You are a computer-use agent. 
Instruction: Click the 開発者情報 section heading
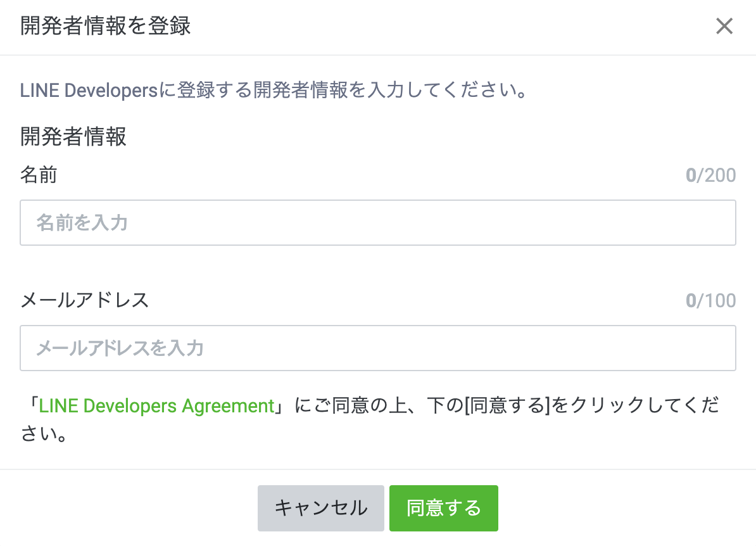point(73,137)
